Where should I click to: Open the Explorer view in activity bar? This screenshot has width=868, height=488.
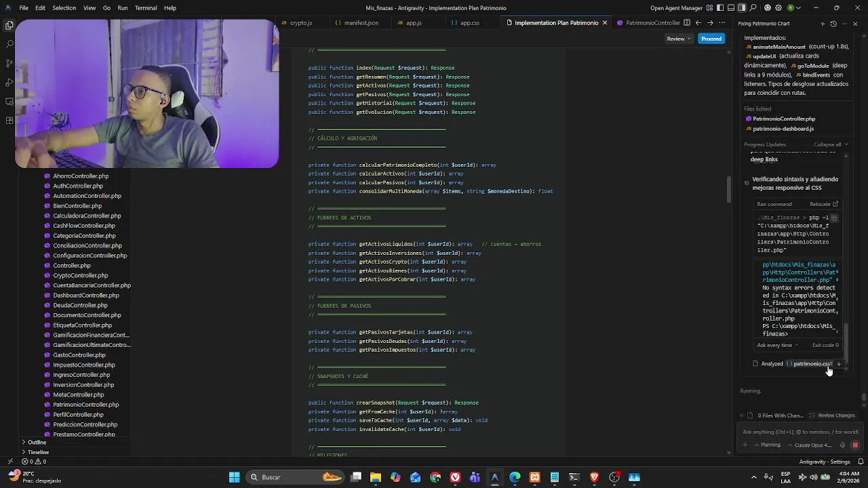[9, 25]
